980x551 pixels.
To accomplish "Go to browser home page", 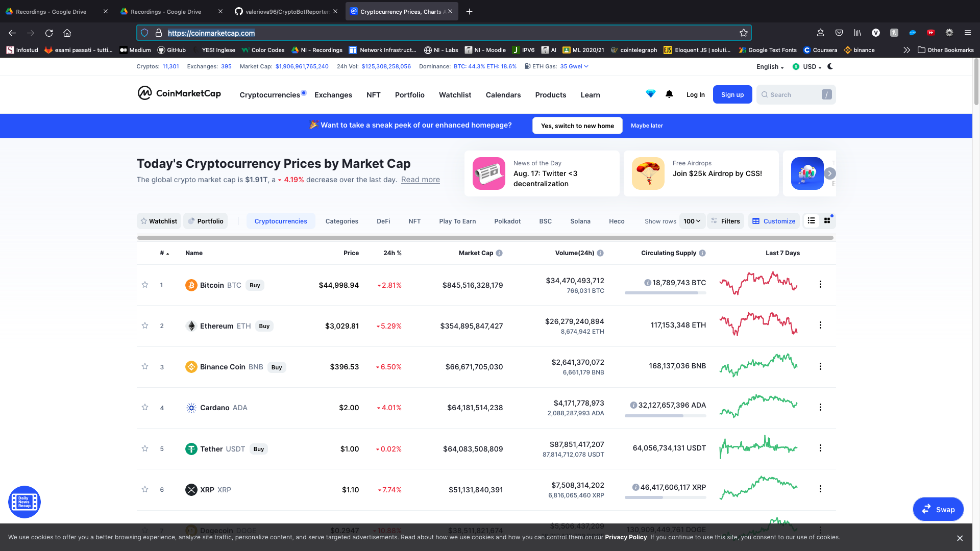I will (x=67, y=33).
